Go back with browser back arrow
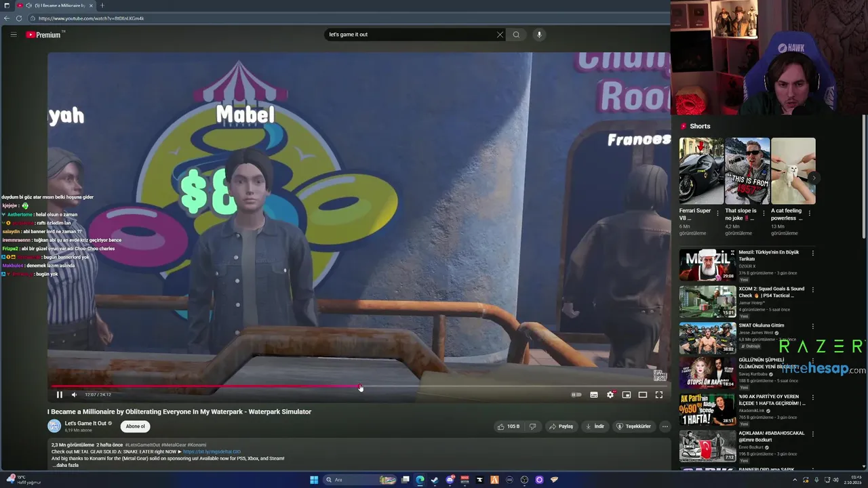Image resolution: width=868 pixels, height=488 pixels. (7, 18)
